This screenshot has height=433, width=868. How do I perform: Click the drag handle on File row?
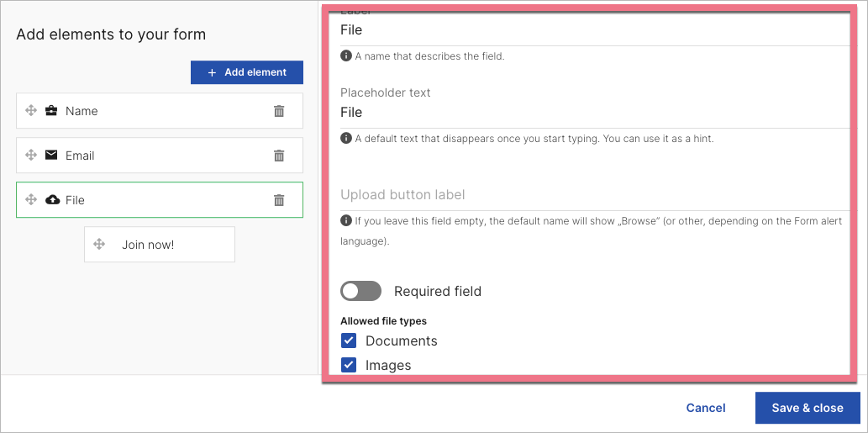31,200
